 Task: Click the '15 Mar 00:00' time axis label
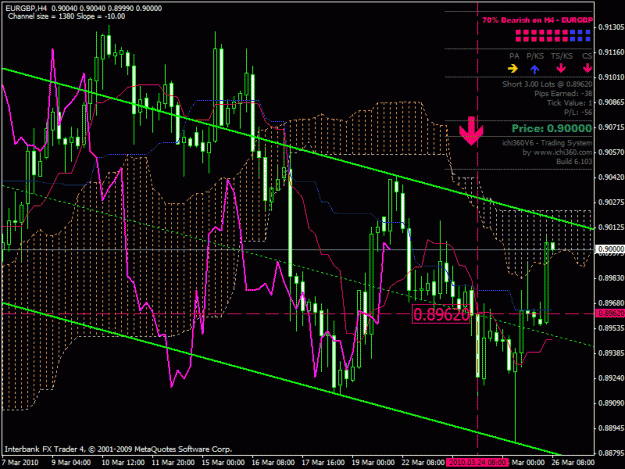[223, 462]
